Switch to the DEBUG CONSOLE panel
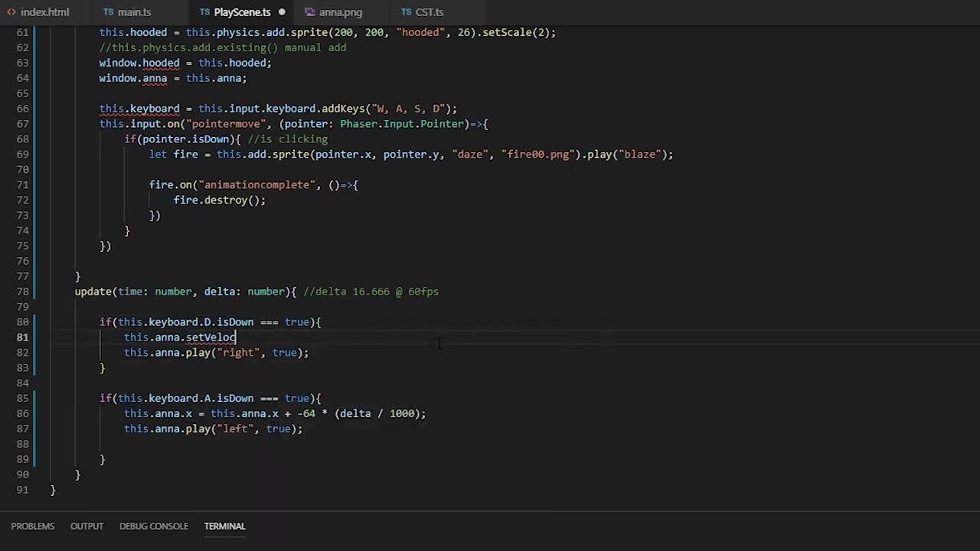The height and width of the screenshot is (551, 980). pyautogui.click(x=154, y=527)
